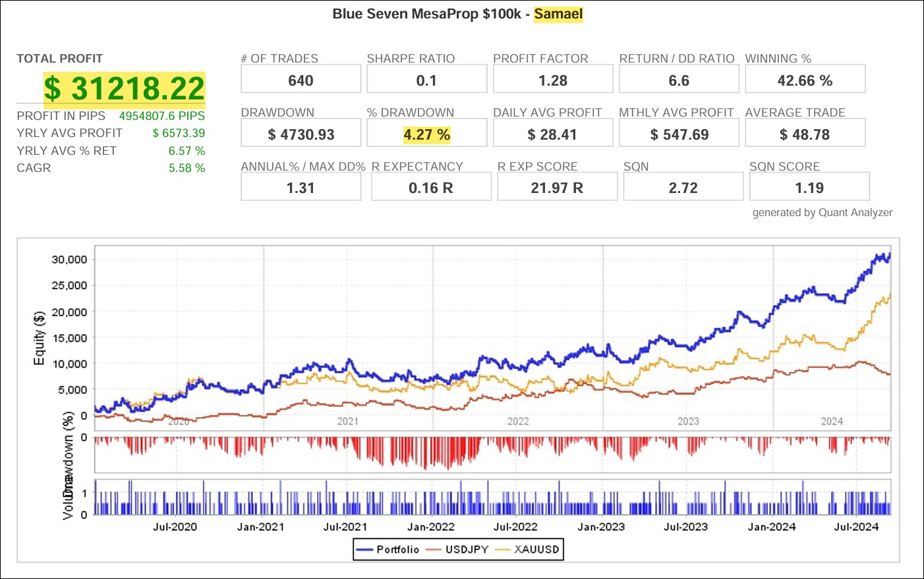Click the Jul-2023 x-axis label

coord(685,527)
